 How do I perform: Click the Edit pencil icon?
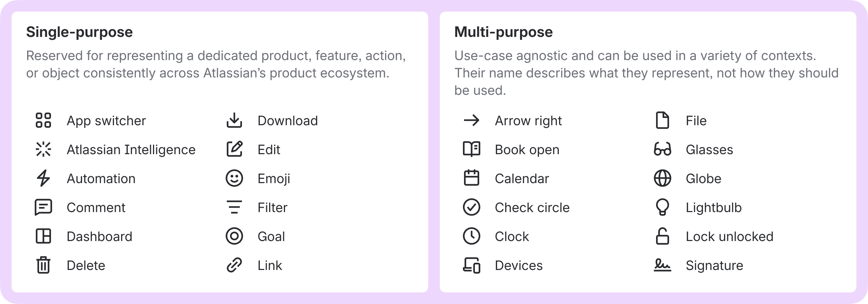[234, 149]
